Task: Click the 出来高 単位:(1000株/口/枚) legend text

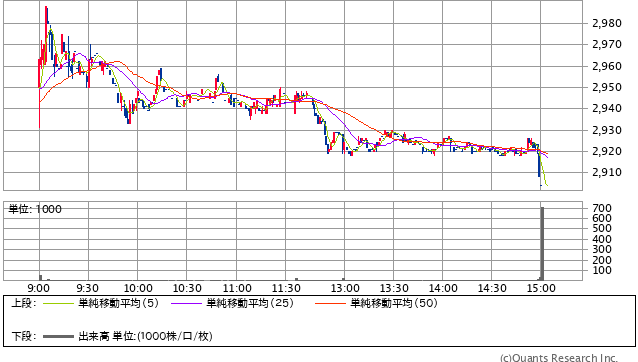Action: click(x=145, y=336)
